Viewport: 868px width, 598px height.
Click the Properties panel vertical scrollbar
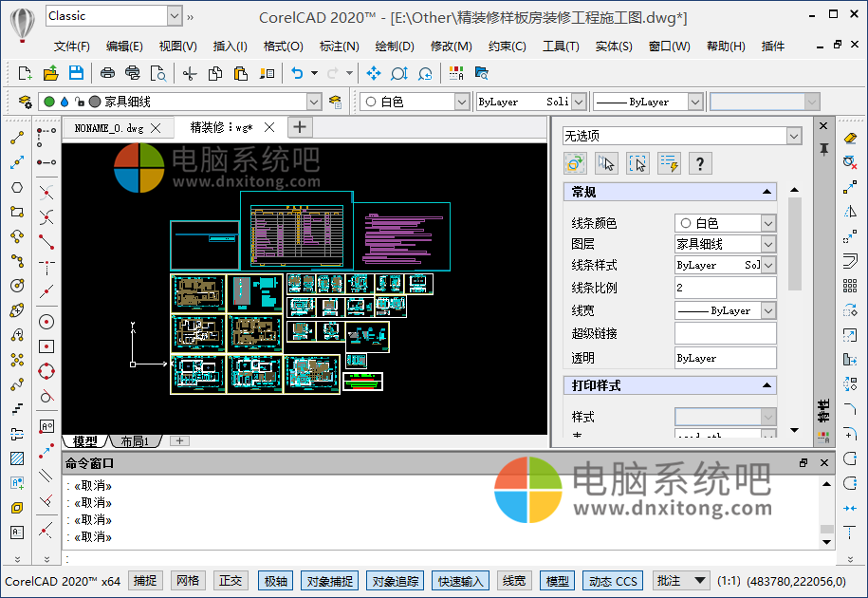tap(794, 244)
